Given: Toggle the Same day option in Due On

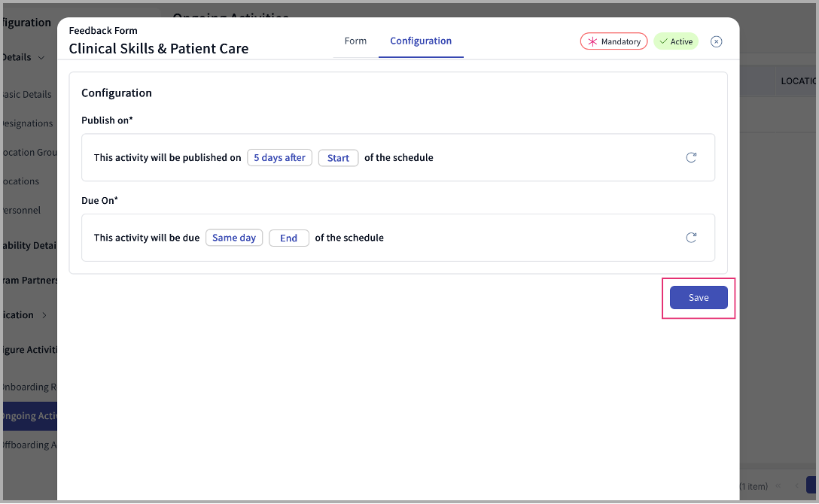Looking at the screenshot, I should (234, 237).
